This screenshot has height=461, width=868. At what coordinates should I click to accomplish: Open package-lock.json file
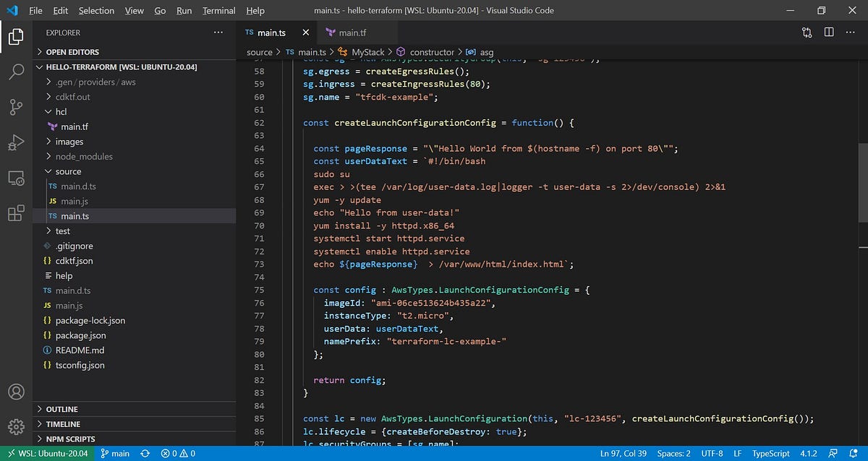coord(135,320)
